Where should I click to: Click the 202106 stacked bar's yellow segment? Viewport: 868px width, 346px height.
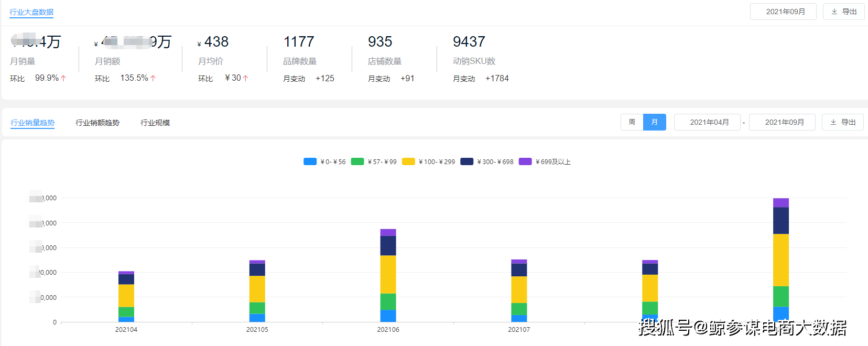(388, 274)
